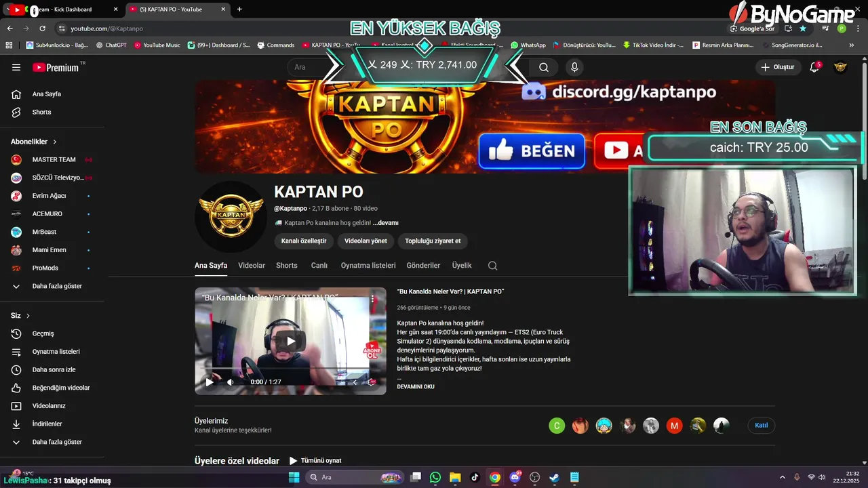This screenshot has height=488, width=868.
Task: Open the notifications bell
Action: click(814, 67)
